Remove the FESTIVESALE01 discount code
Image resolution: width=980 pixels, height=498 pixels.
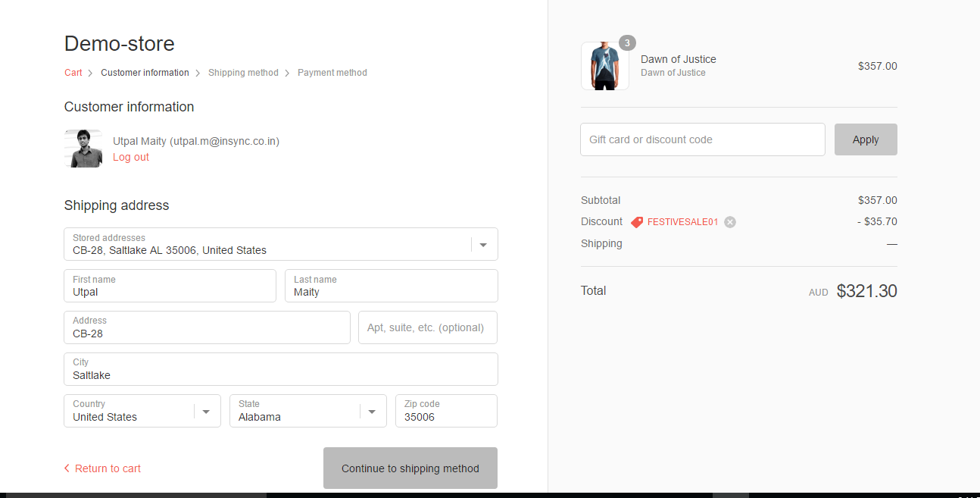click(x=729, y=222)
